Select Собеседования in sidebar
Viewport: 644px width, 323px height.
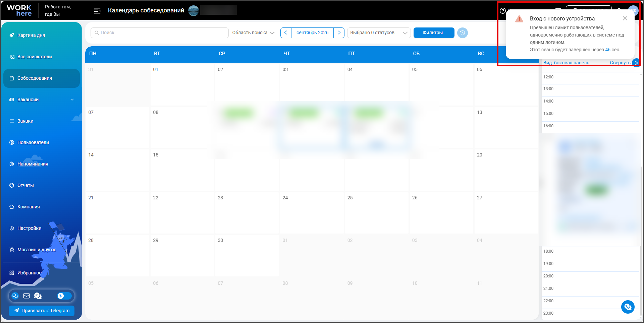pyautogui.click(x=42, y=78)
